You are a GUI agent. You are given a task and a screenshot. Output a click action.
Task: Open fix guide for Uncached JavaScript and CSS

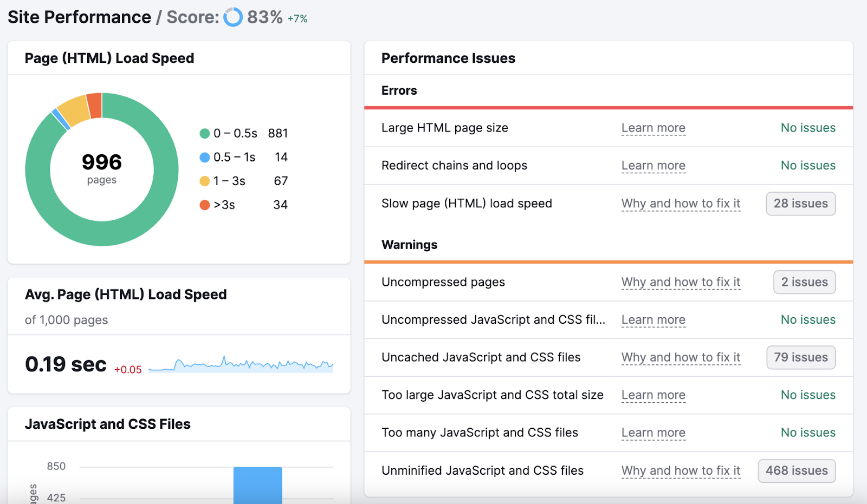point(681,357)
